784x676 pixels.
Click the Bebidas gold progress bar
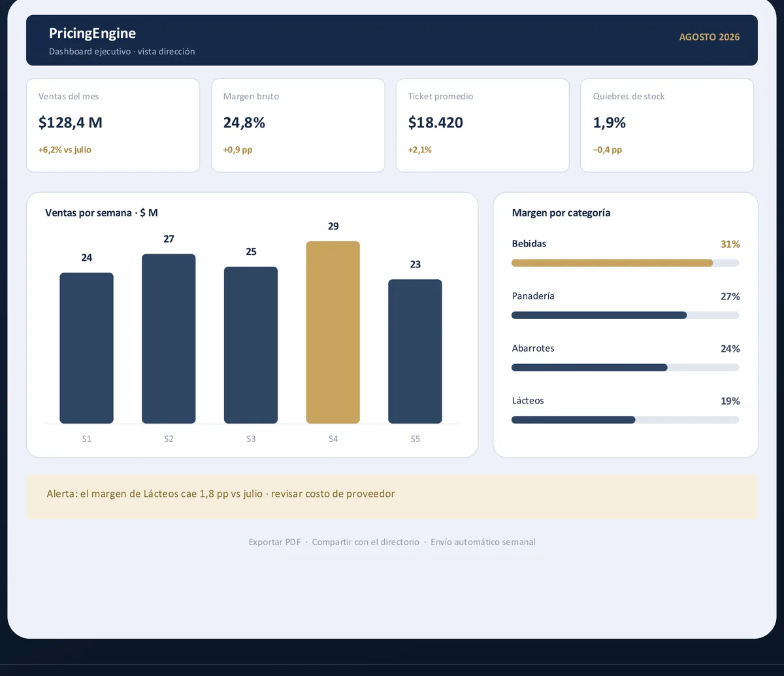coord(625,263)
